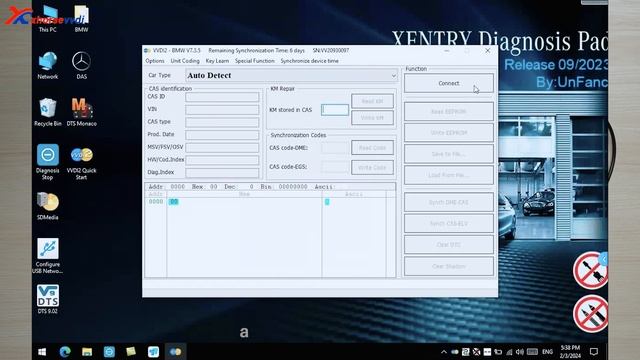
Task: Click the Diag.Index field
Action: click(x=222, y=173)
